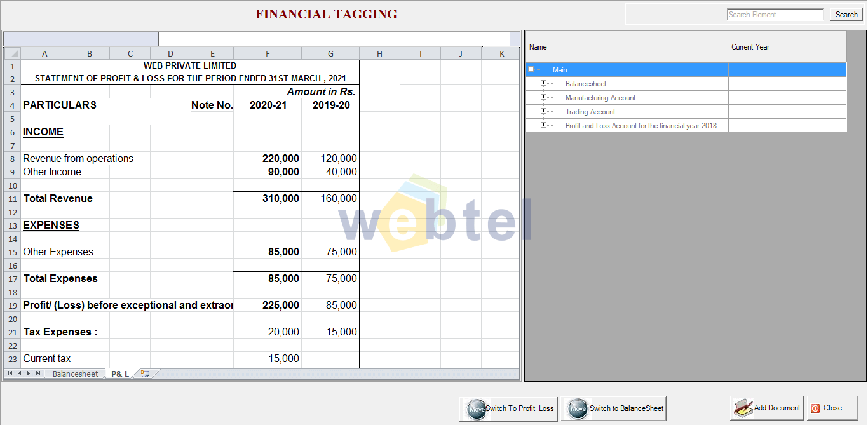Image resolution: width=868 pixels, height=425 pixels.
Task: Click the spreadsheet formula bar
Action: pyautogui.click(x=334, y=39)
